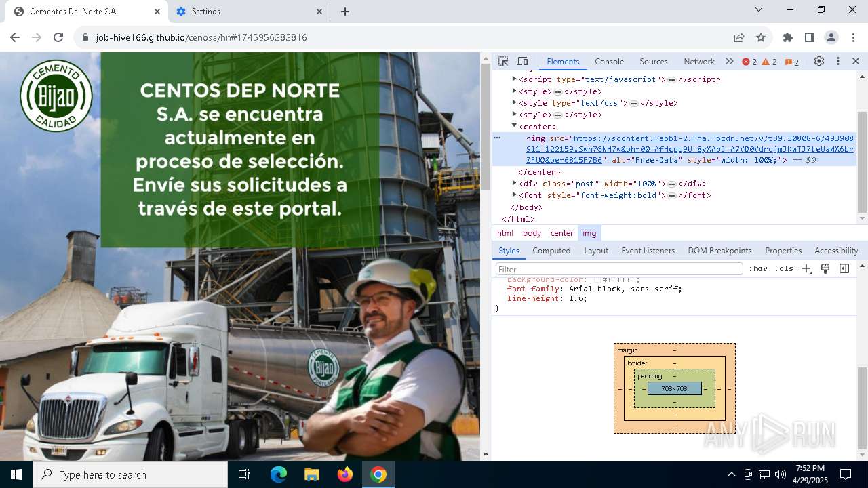Click the 708×708 content box in box model
868x488 pixels.
[x=674, y=388]
